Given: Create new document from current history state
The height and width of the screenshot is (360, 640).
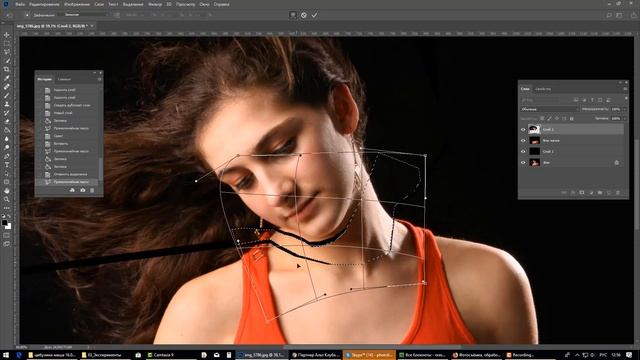Looking at the screenshot, I should tap(72, 190).
